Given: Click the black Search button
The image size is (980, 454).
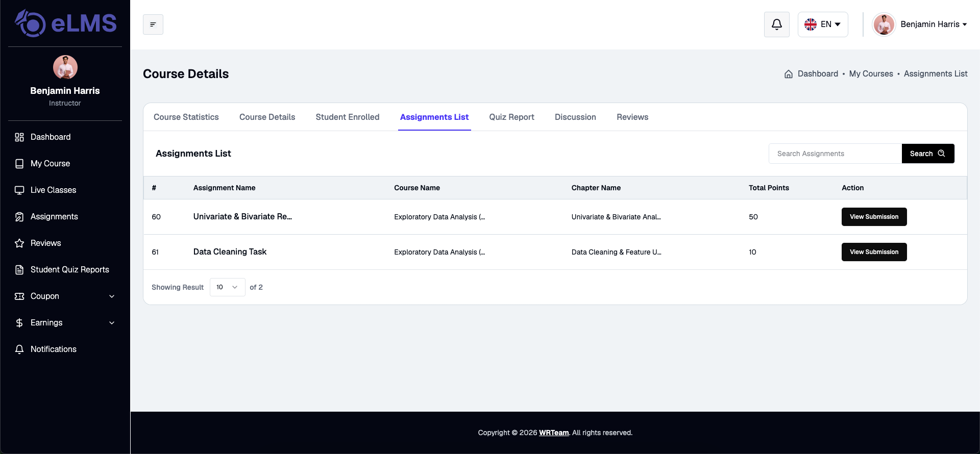Looking at the screenshot, I should pos(928,154).
